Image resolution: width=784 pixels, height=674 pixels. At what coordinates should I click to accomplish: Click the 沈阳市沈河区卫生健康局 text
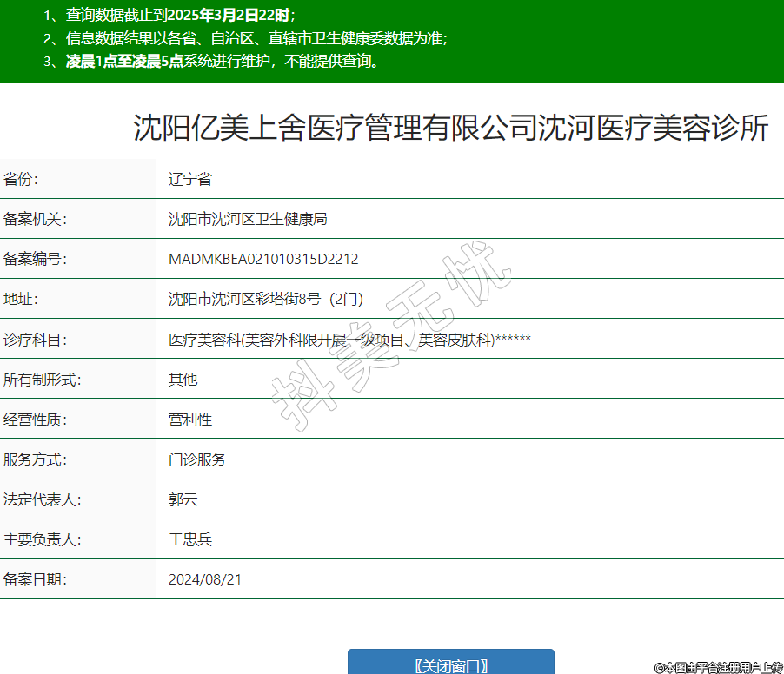click(248, 219)
